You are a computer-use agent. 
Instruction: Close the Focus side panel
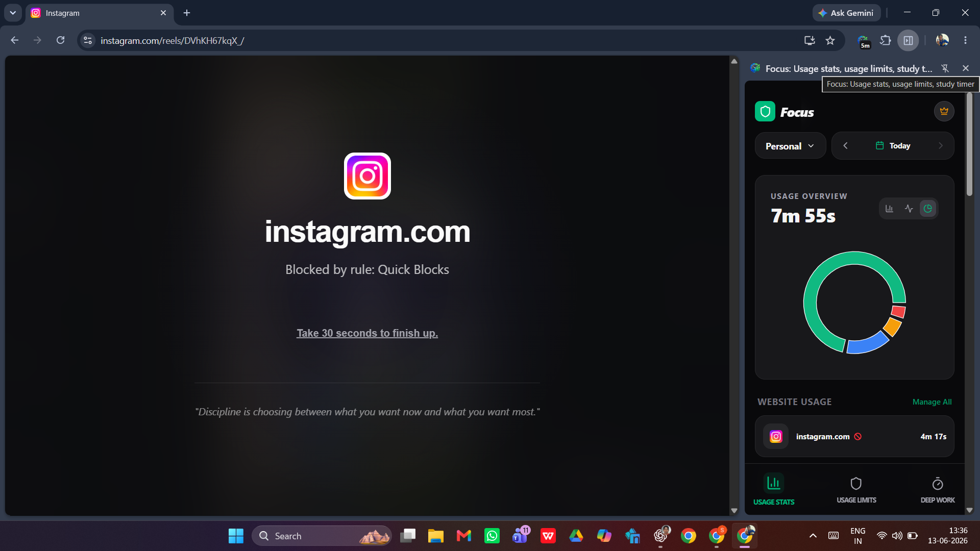click(965, 68)
